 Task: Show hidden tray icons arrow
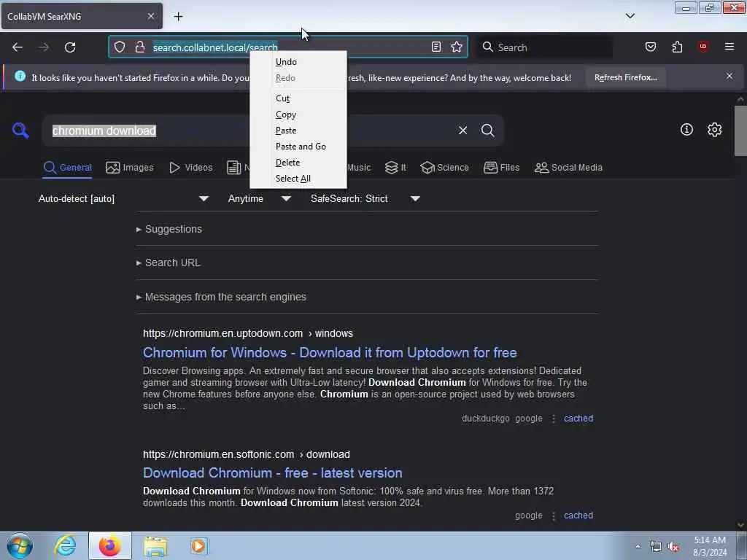(x=638, y=546)
